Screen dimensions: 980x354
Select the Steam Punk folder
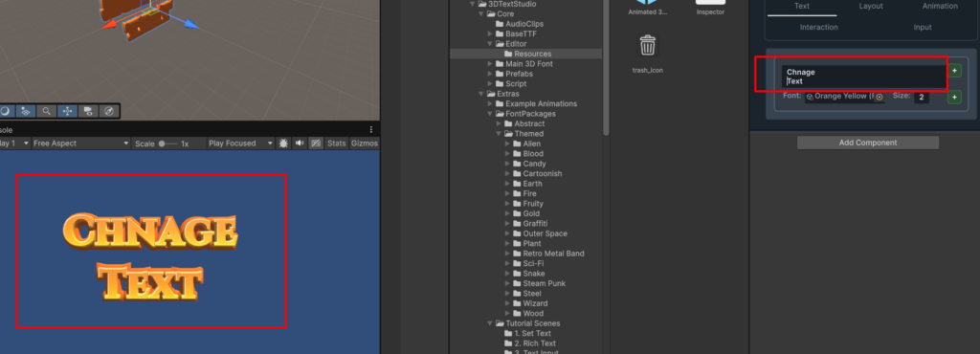click(544, 283)
